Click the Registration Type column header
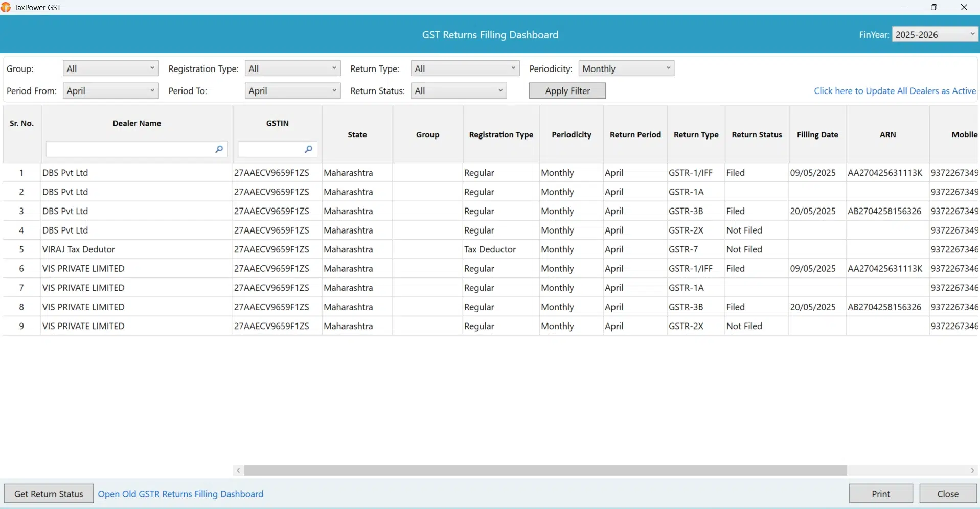 pyautogui.click(x=501, y=135)
